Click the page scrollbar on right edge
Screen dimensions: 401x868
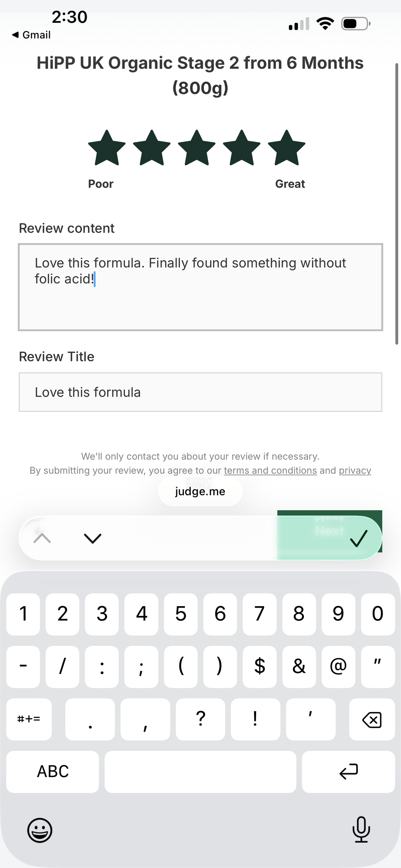[397, 204]
